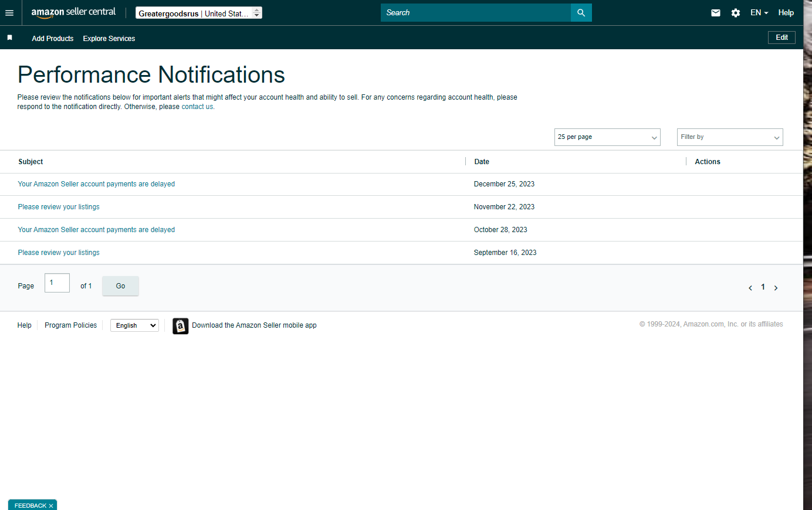The width and height of the screenshot is (812, 510).
Task: Open the English footer language selector
Action: pos(134,325)
